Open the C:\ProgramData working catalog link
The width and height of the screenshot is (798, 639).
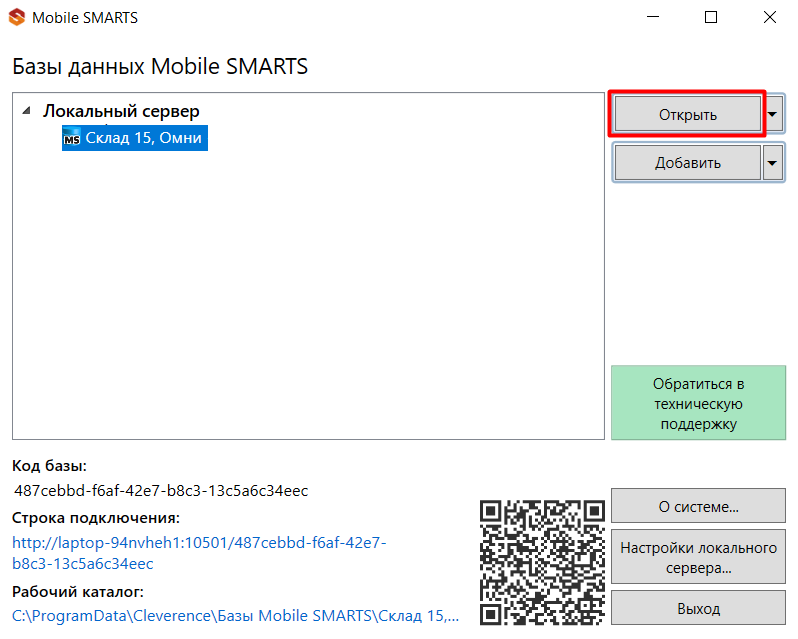click(x=236, y=616)
